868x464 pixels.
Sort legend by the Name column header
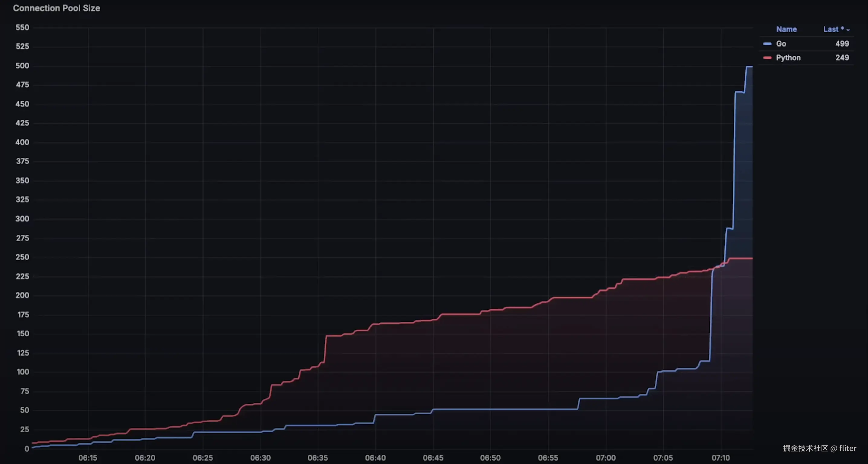coord(786,30)
